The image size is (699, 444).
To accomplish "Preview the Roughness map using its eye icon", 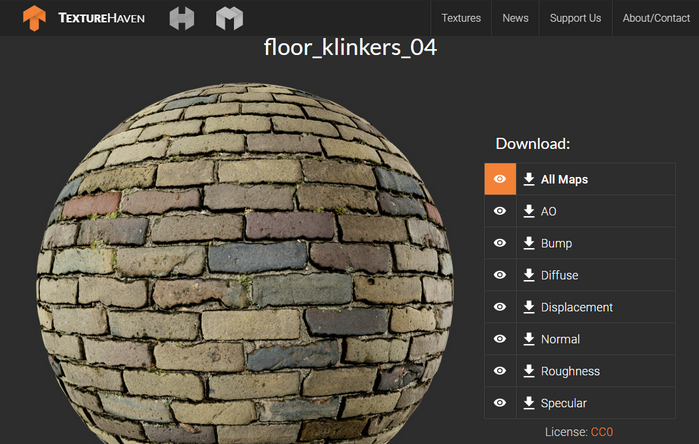I will tap(500, 370).
